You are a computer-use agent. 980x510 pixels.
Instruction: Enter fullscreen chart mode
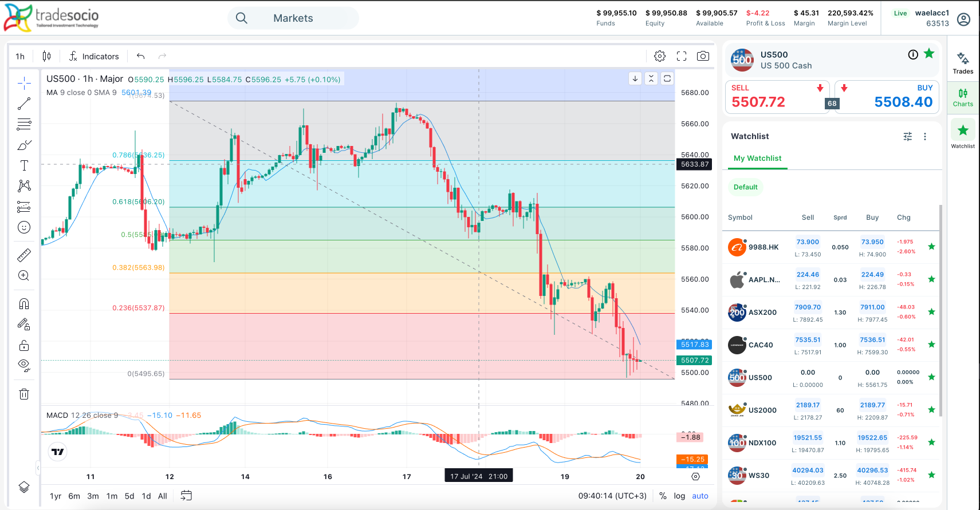click(x=682, y=56)
